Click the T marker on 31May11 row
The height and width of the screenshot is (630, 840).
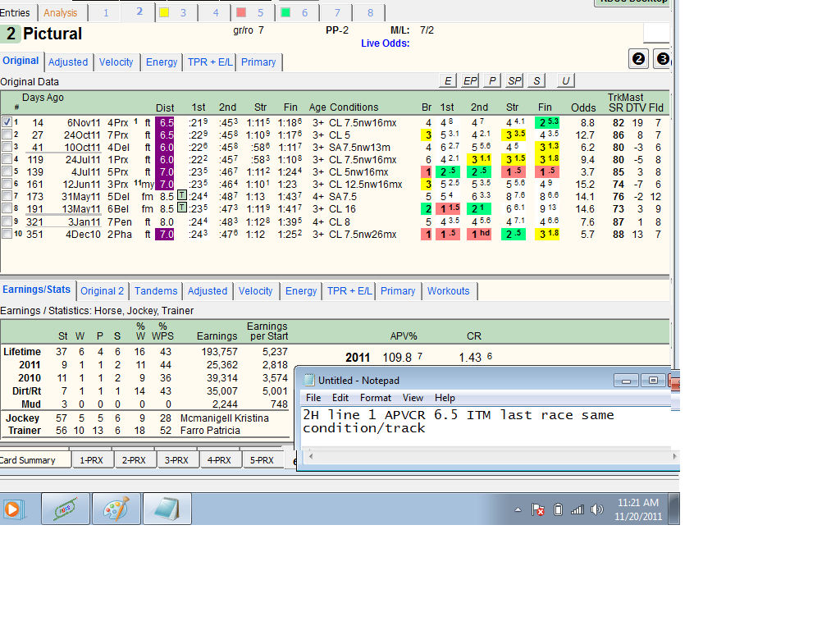(x=182, y=195)
